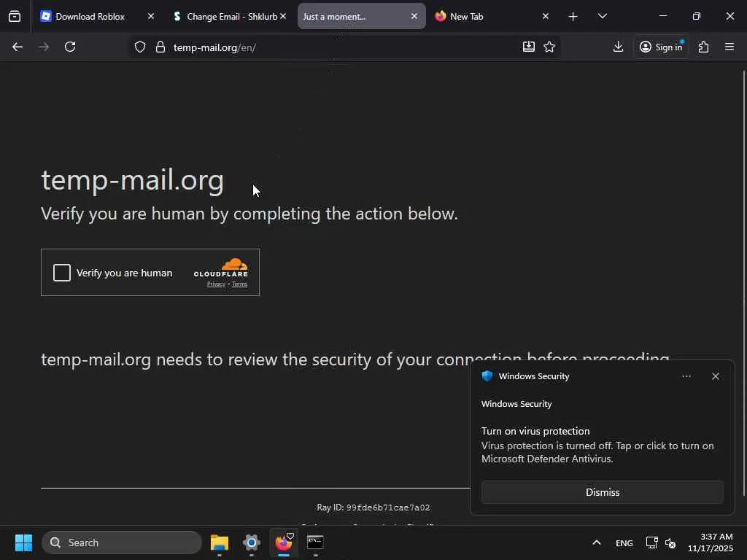Viewport: 747px width, 560px height.
Task: Click the Cloudflare logo
Action: point(220,268)
